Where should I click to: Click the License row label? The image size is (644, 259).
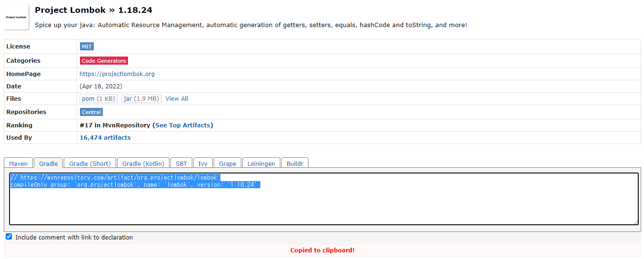click(x=18, y=47)
